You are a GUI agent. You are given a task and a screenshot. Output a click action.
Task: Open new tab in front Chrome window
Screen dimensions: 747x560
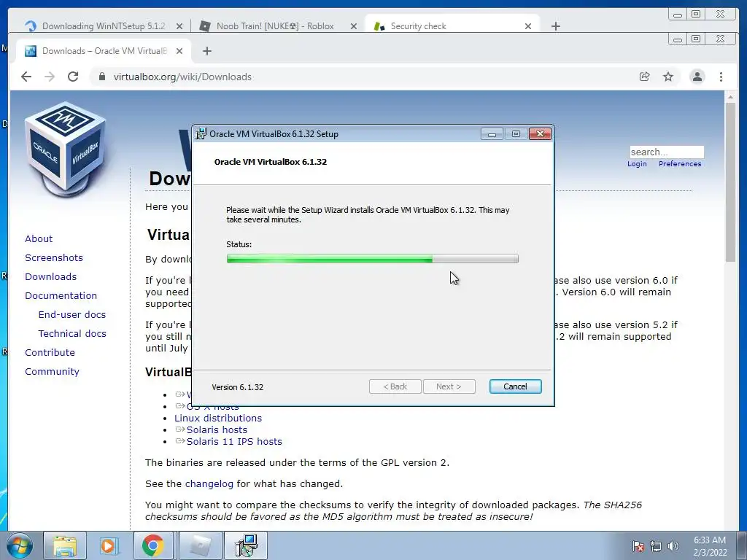tap(206, 51)
